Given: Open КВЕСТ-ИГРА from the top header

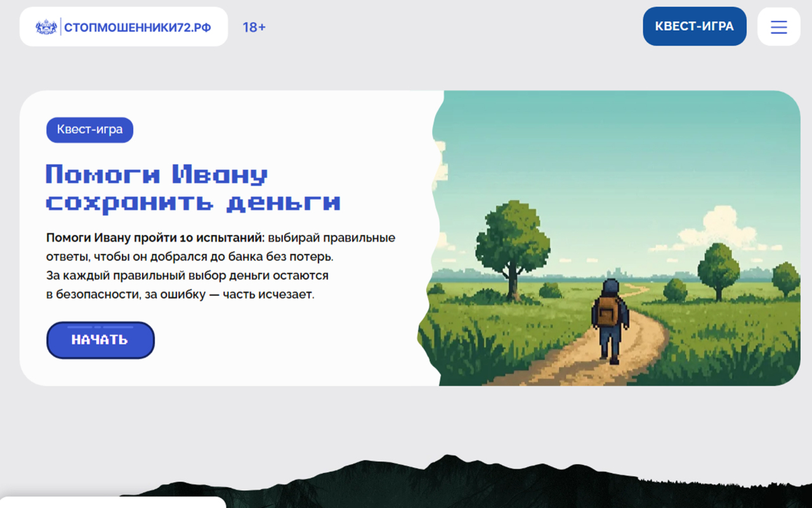Looking at the screenshot, I should coord(694,27).
